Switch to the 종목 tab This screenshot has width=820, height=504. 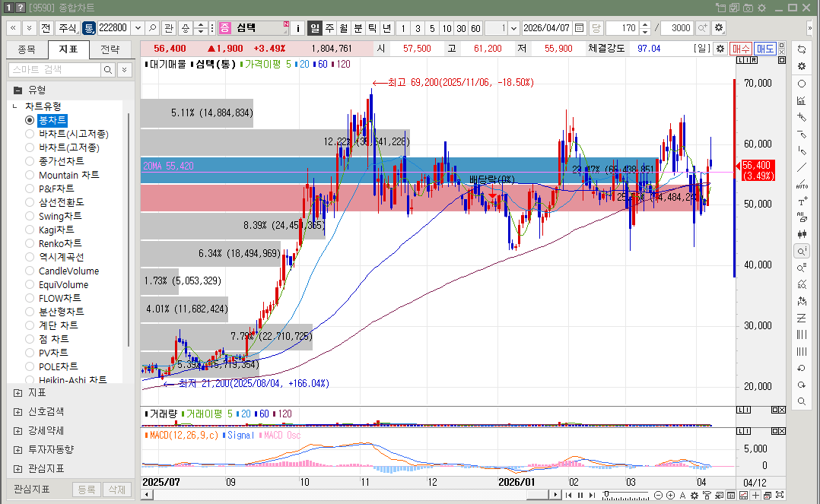27,49
